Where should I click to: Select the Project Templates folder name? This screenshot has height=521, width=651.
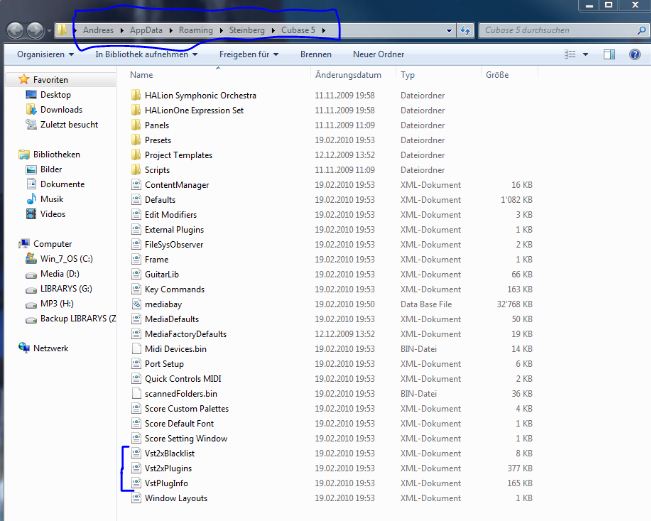tap(178, 155)
